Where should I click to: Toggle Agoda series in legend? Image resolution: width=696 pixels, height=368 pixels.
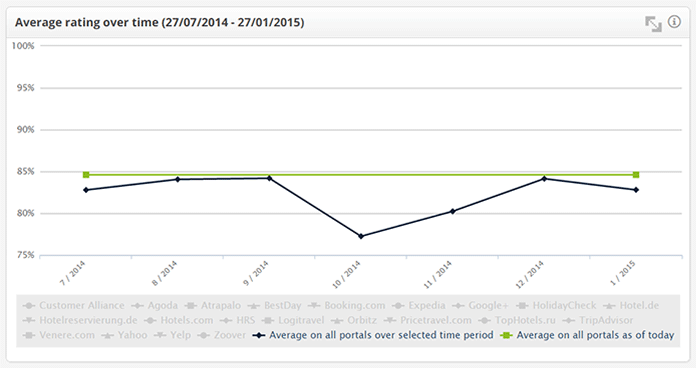[154, 305]
